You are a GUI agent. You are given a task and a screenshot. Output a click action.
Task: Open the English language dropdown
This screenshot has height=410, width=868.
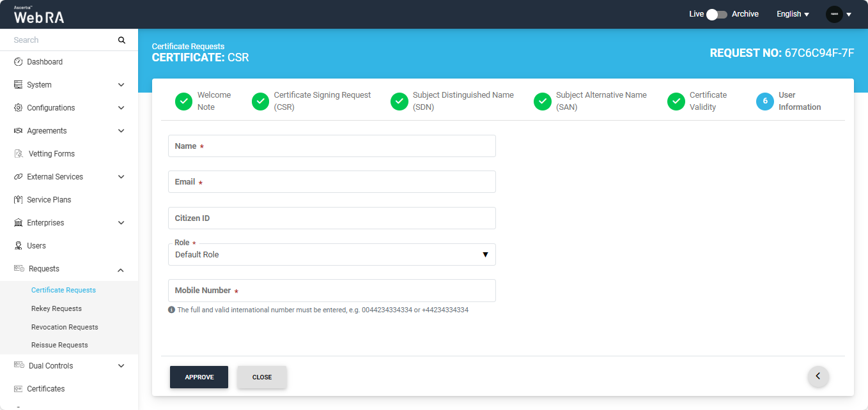point(793,14)
